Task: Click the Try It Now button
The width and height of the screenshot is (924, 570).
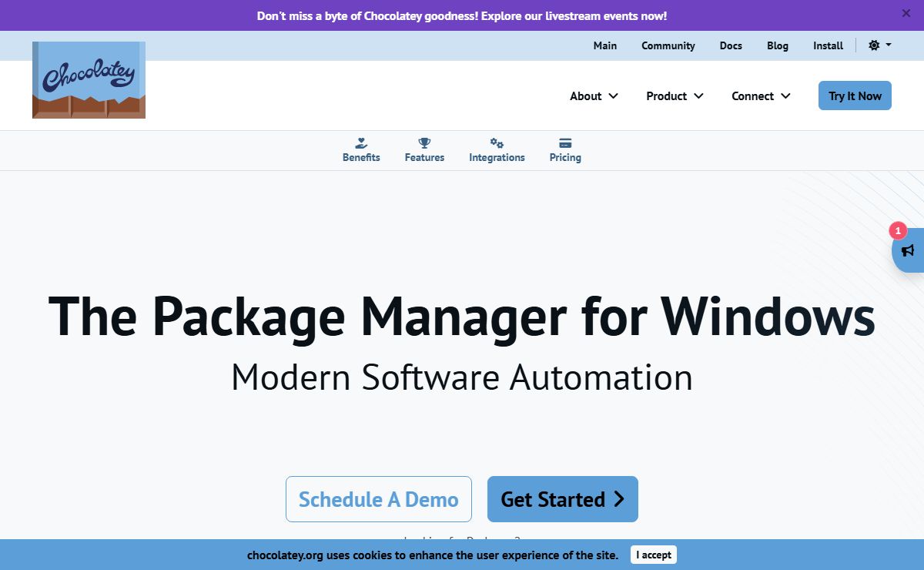Action: point(855,96)
